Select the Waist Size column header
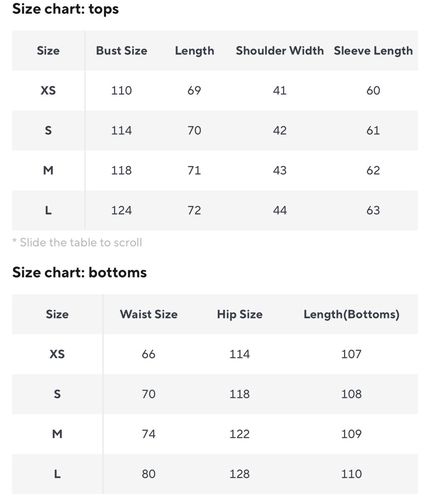Screen dimensions: 430x500 (x=149, y=314)
